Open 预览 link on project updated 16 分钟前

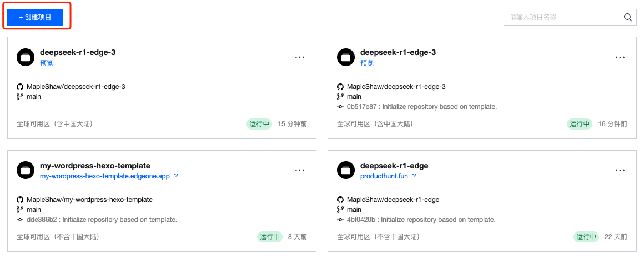[x=367, y=63]
